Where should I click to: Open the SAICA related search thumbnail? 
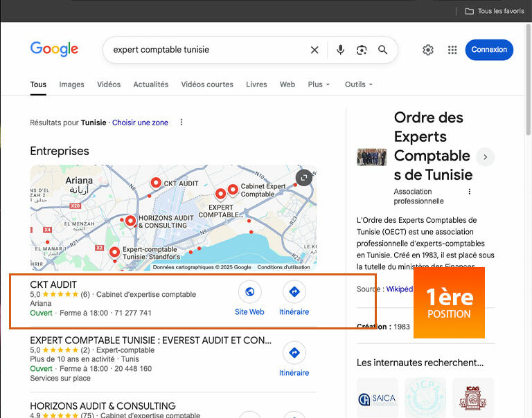click(377, 398)
